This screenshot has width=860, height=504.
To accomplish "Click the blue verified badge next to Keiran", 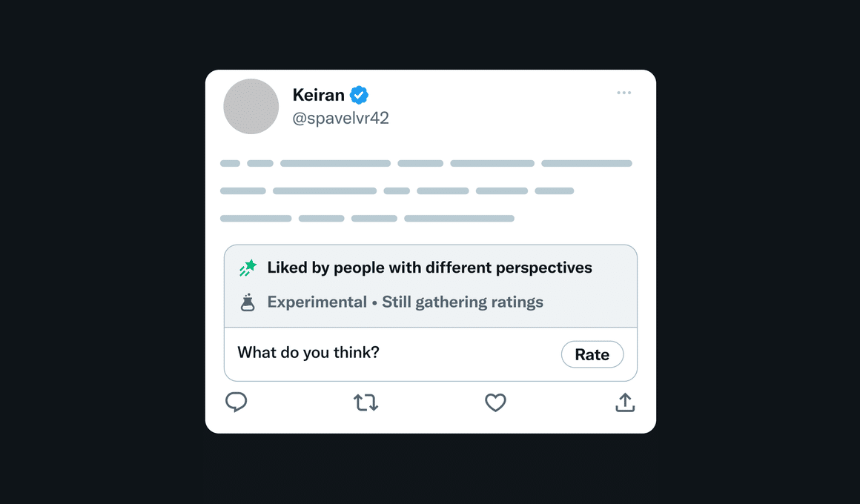I will pyautogui.click(x=360, y=95).
